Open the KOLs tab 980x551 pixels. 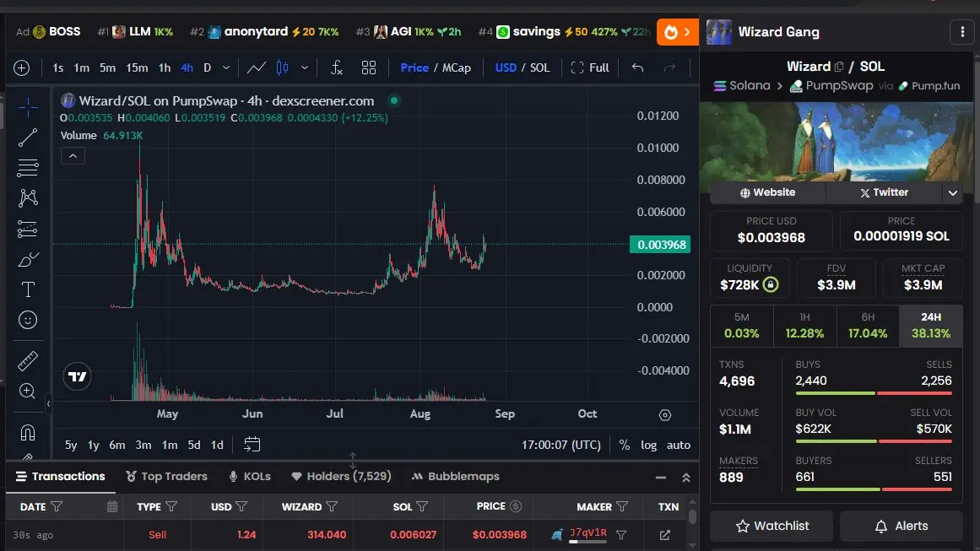coord(249,476)
